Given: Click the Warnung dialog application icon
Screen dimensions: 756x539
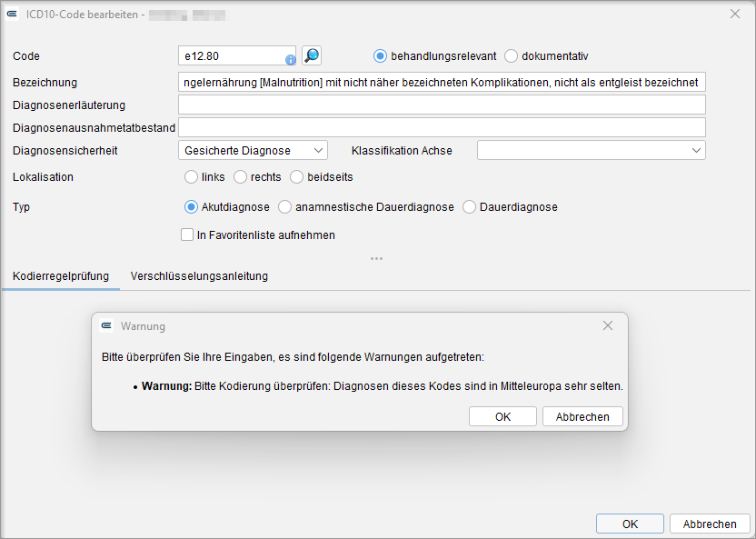Looking at the screenshot, I should pos(106,326).
